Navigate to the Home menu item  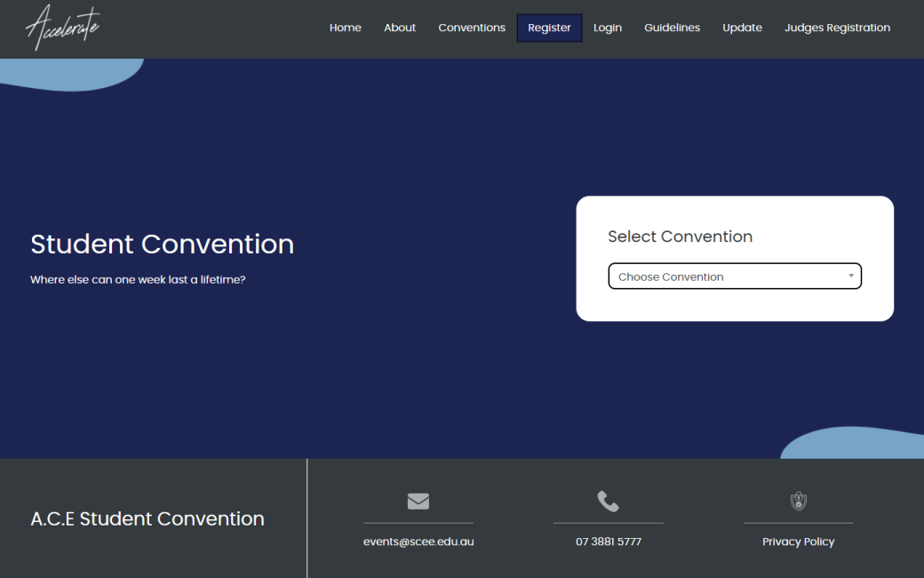[346, 28]
